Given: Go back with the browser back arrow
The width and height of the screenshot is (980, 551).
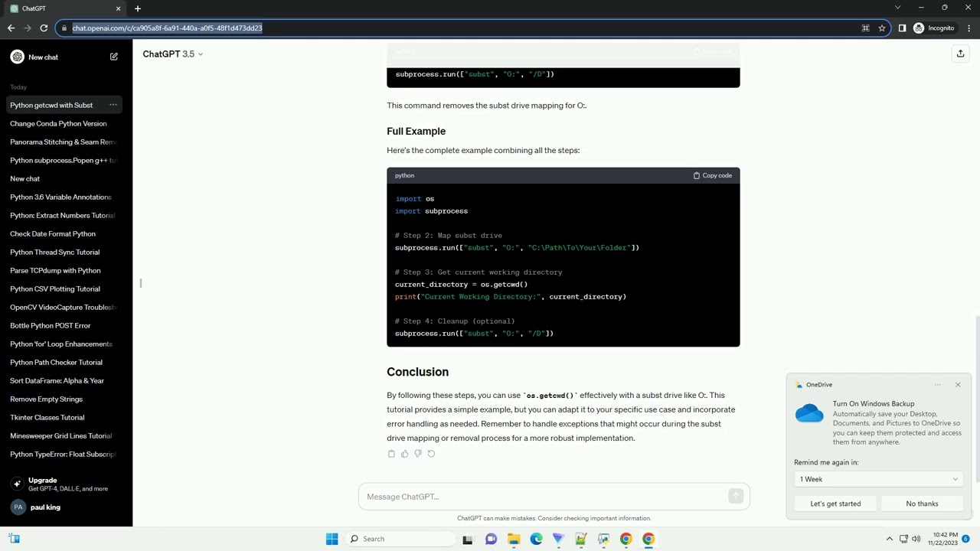Looking at the screenshot, I should [x=11, y=28].
